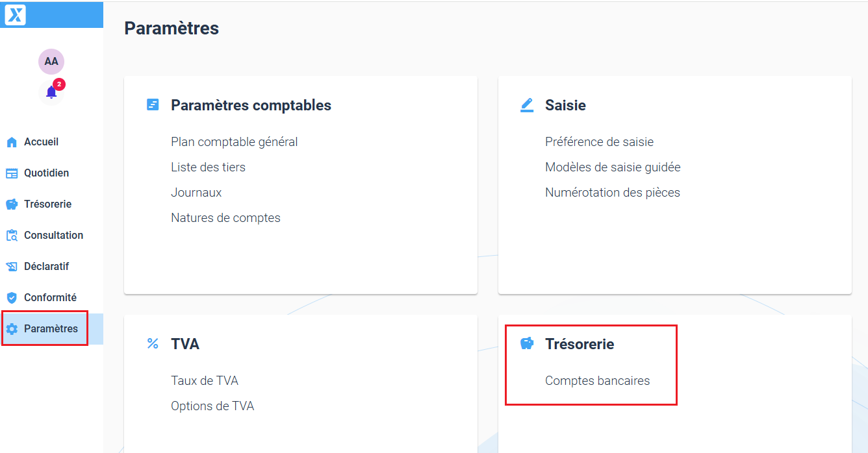
Task: Open the AA user avatar
Action: (51, 62)
